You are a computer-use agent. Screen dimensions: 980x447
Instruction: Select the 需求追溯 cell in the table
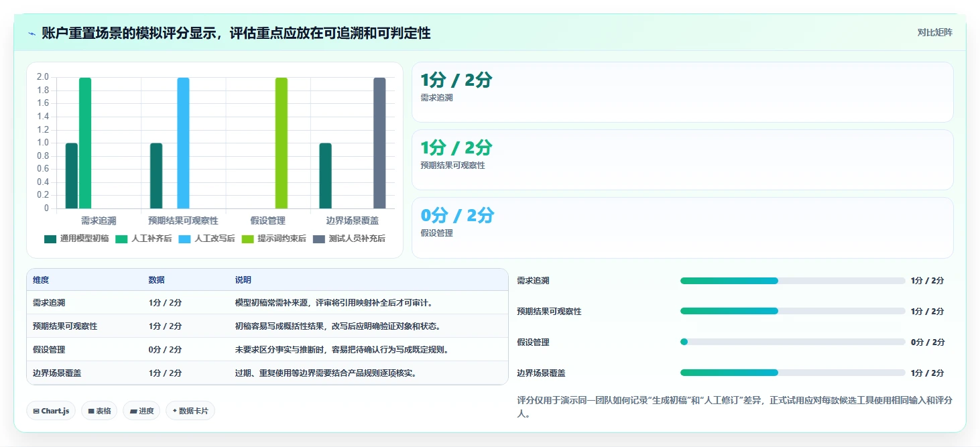49,303
